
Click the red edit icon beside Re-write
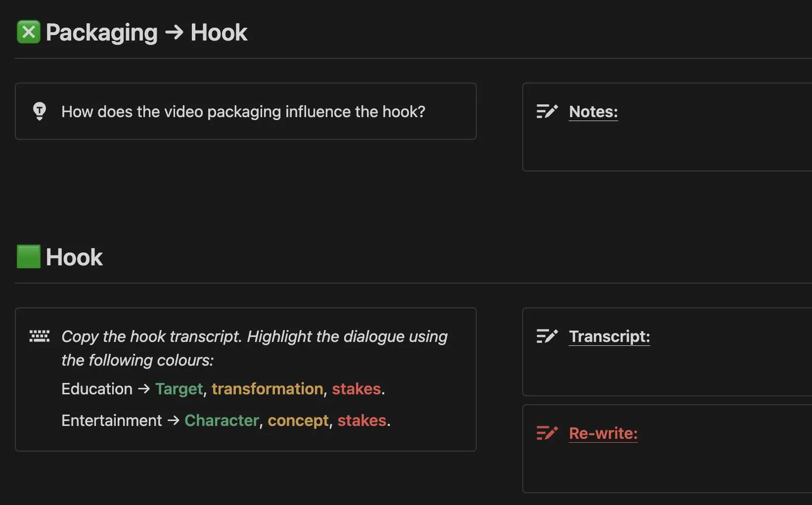[x=547, y=433]
